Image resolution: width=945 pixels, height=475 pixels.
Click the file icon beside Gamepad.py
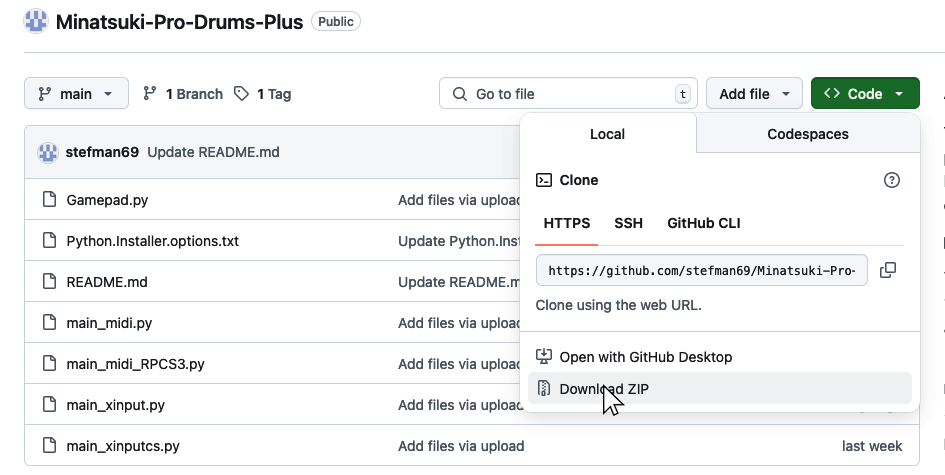pyautogui.click(x=49, y=200)
